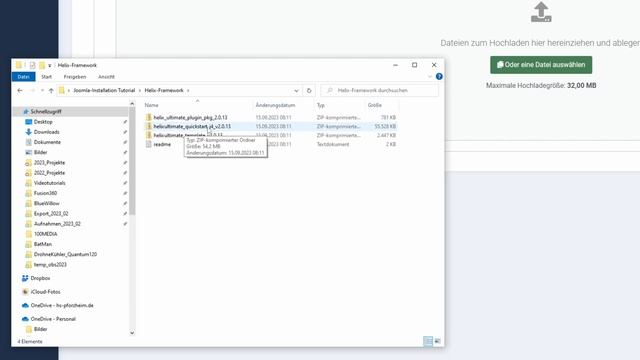Unpin Desktop via its pin icon

coord(125,122)
